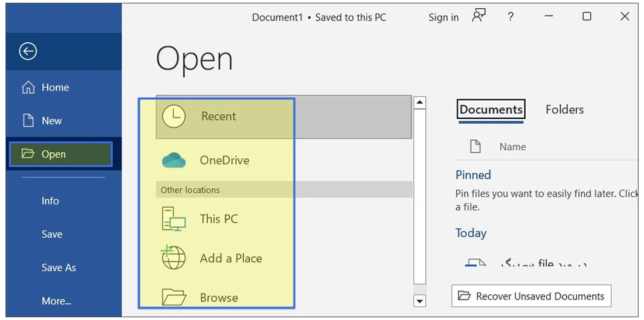Open the OneDrive location

tap(283, 160)
